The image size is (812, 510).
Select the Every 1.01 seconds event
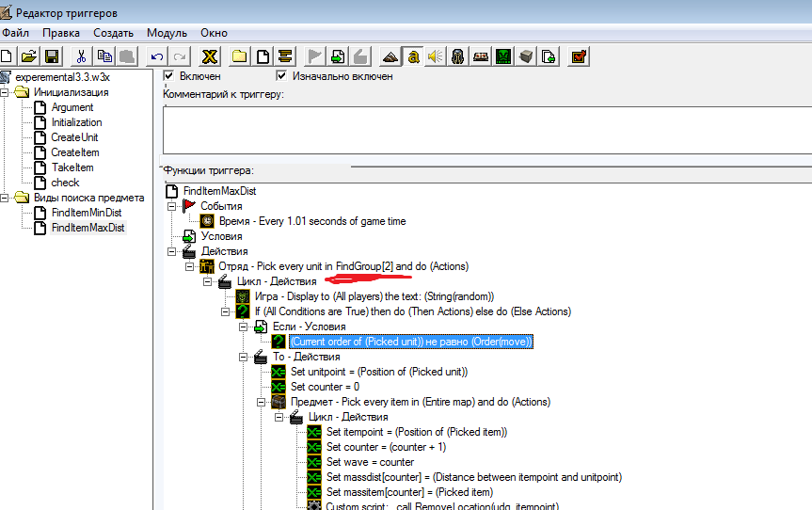[x=312, y=221]
